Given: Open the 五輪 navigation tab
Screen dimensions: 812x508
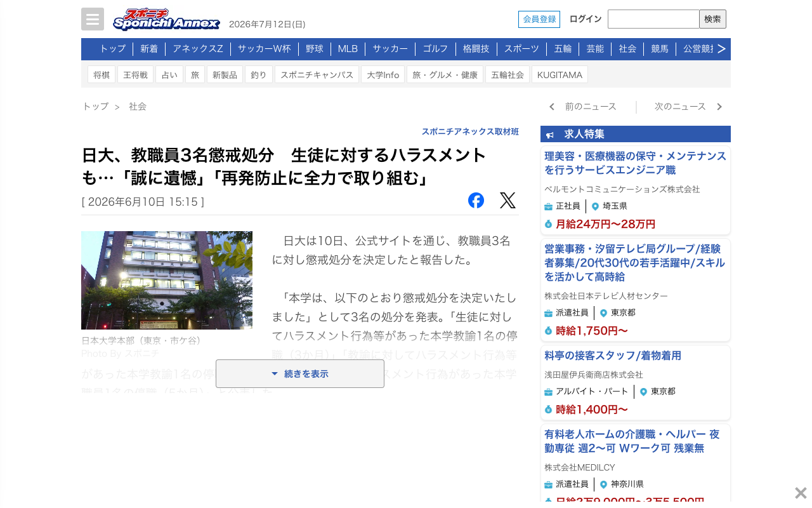Looking at the screenshot, I should 563,49.
